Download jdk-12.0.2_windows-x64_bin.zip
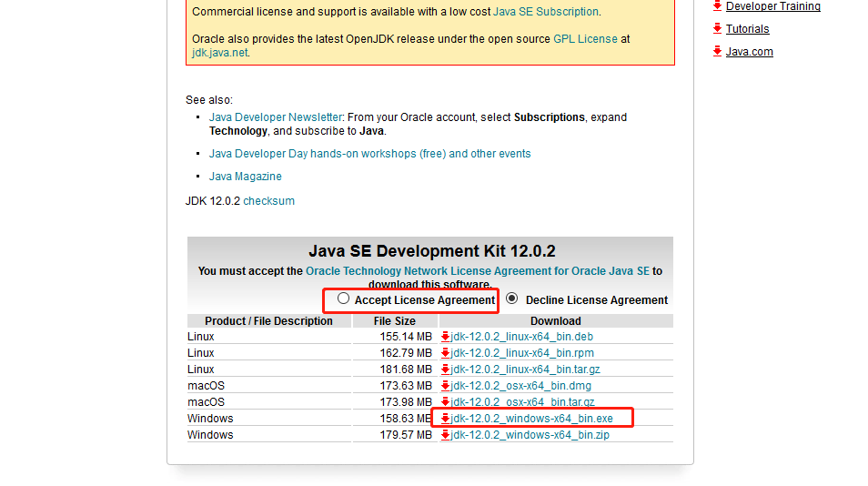Screen dimensions: 868x486 [x=530, y=435]
